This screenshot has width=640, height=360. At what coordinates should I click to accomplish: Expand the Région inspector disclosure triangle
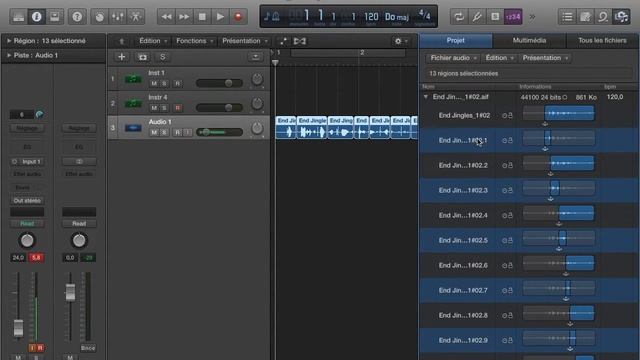[9, 41]
